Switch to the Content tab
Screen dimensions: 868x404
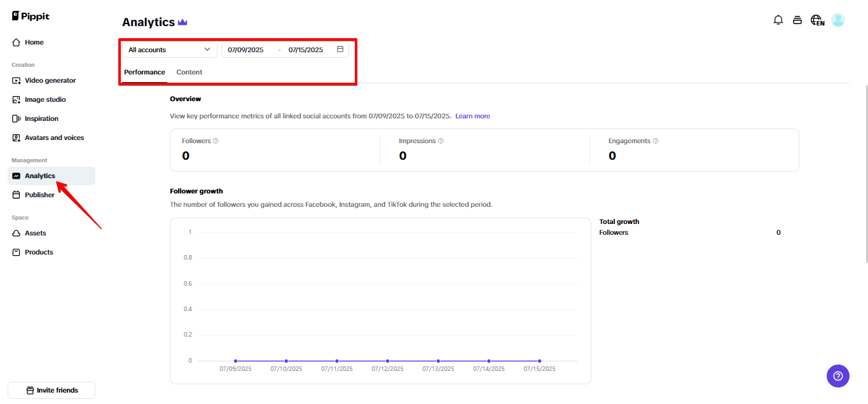pyautogui.click(x=189, y=72)
